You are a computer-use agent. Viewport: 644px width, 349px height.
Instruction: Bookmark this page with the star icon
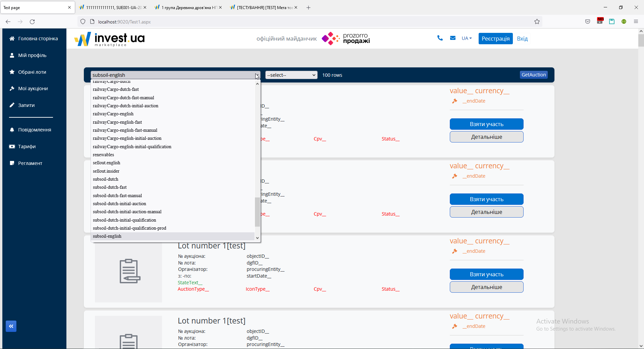click(537, 22)
